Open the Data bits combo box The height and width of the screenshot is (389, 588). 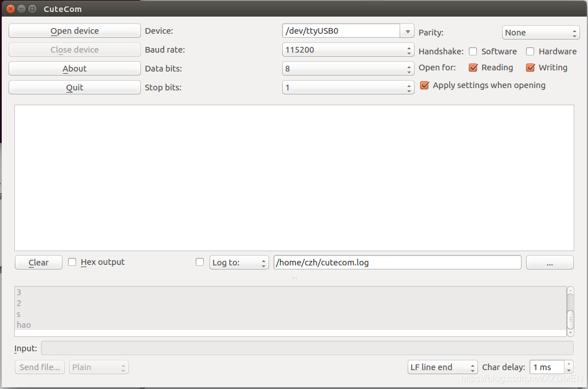point(348,69)
